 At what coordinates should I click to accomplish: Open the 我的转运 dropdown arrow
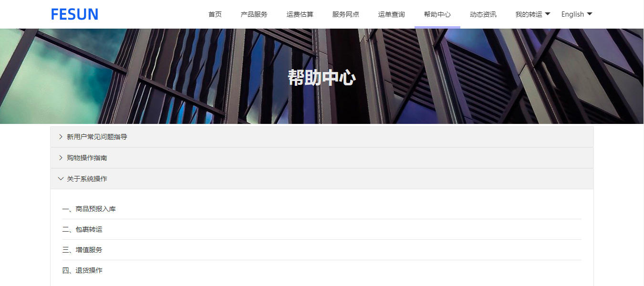547,14
